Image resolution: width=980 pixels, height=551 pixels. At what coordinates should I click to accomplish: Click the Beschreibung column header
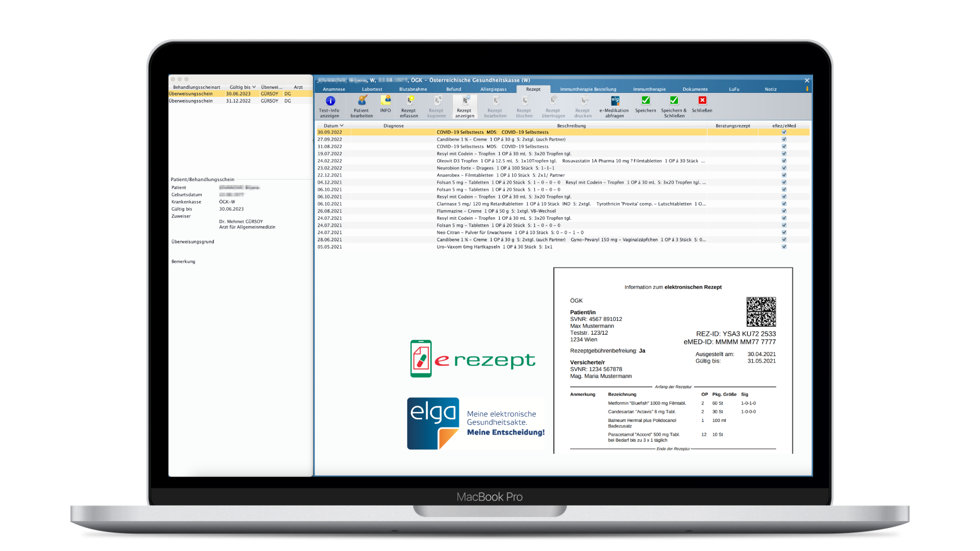(571, 126)
